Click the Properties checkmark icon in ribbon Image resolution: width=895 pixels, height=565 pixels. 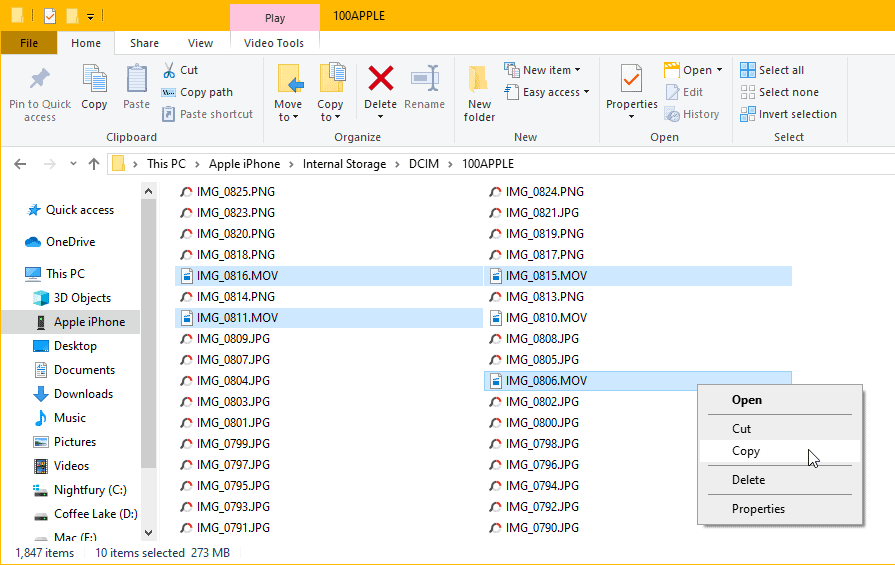click(x=631, y=79)
